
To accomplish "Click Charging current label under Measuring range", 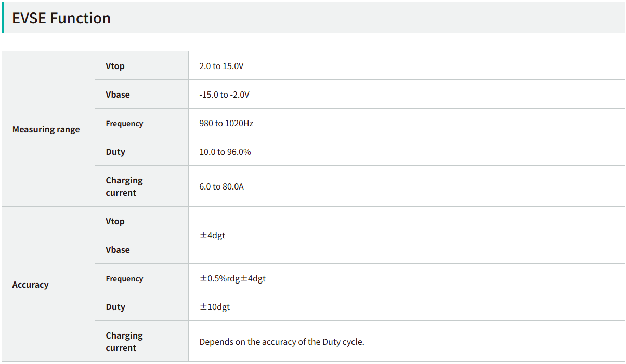I will pos(124,186).
